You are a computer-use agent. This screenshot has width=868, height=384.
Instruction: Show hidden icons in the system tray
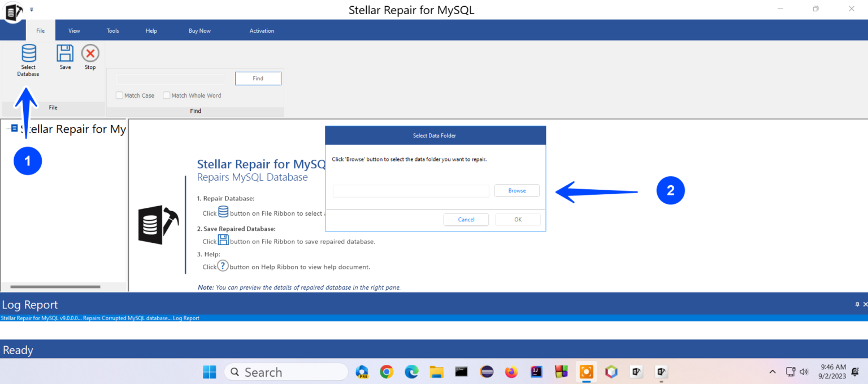tap(772, 372)
